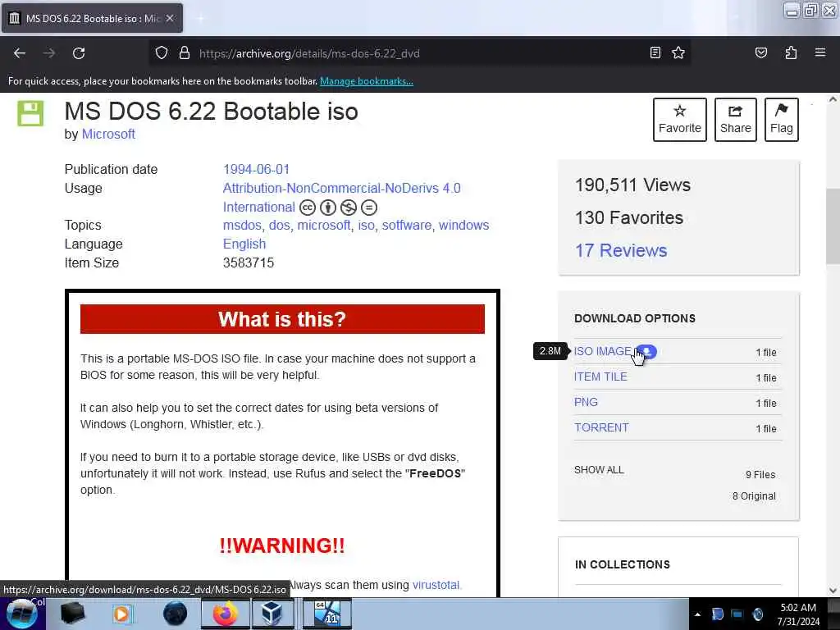Click the 190,511 Views text
This screenshot has width=840, height=630.
632,185
